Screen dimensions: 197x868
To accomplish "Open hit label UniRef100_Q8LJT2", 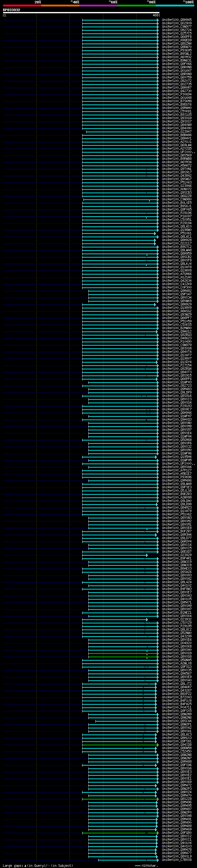I will coord(177,684).
